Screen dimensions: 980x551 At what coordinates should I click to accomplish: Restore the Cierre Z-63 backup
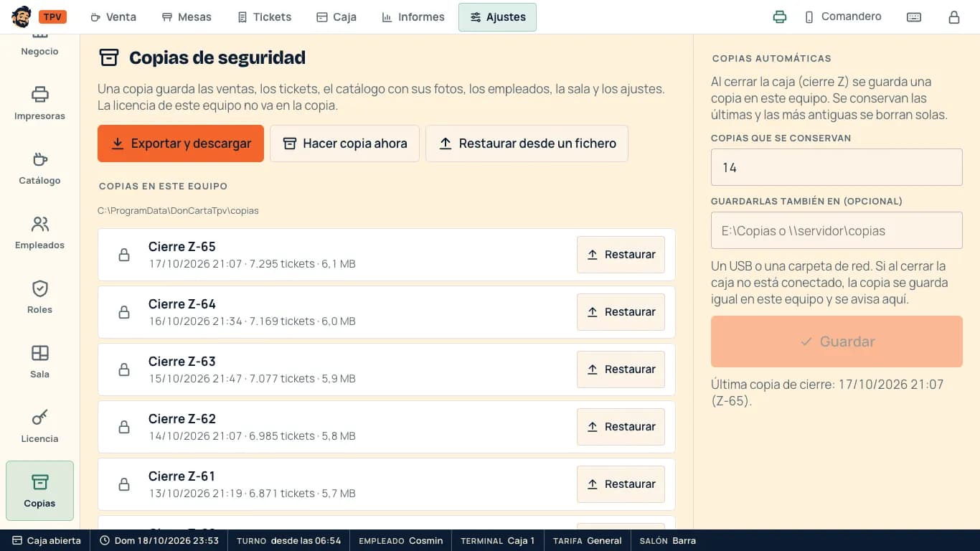tap(621, 369)
